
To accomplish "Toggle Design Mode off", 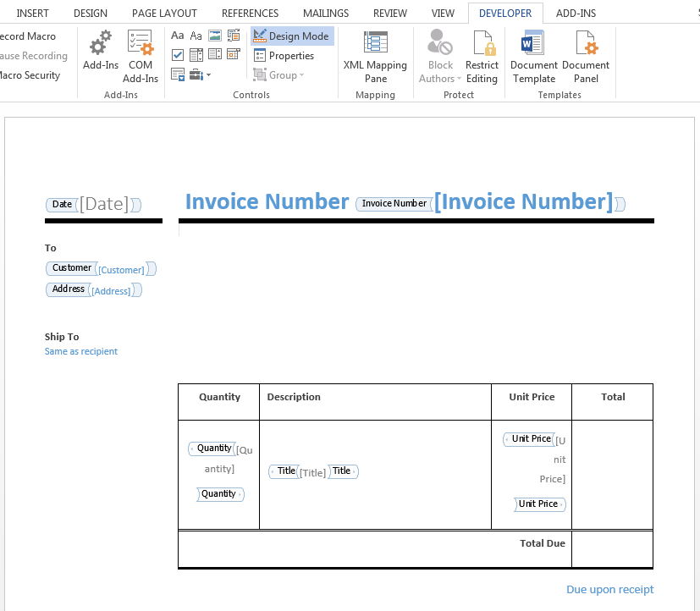I will (291, 36).
